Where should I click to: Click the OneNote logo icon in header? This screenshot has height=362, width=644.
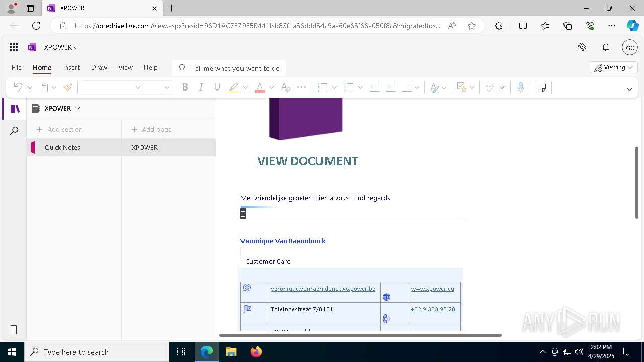tap(32, 47)
